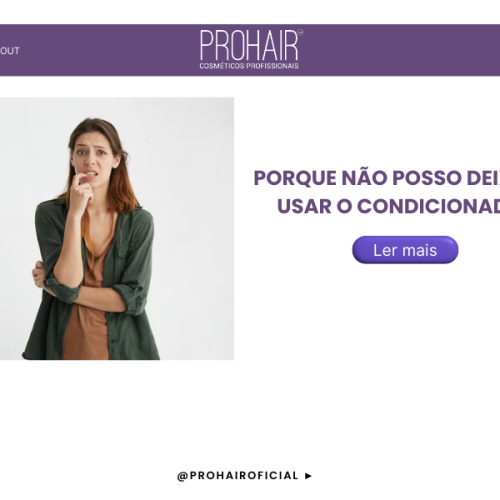Click the USAR O CONDICIONAD headline line
Viewport: 500px width, 500px height.
point(388,206)
